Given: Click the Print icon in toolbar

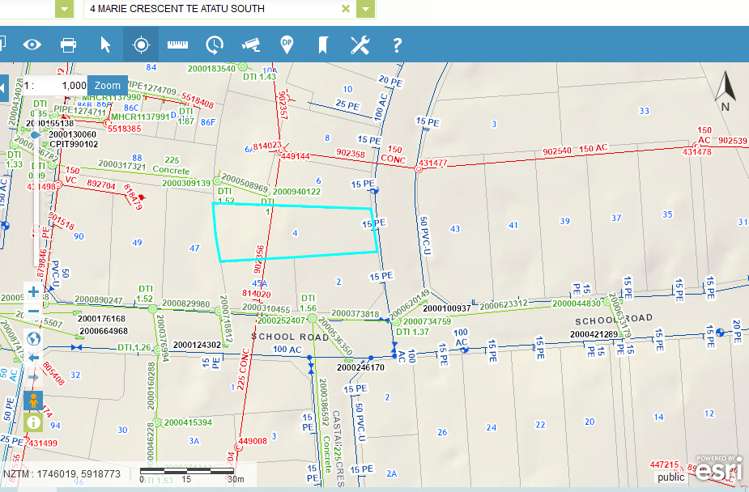Looking at the screenshot, I should point(68,45).
